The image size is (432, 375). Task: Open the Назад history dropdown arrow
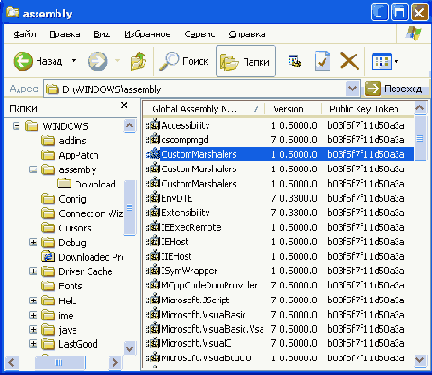pyautogui.click(x=74, y=61)
